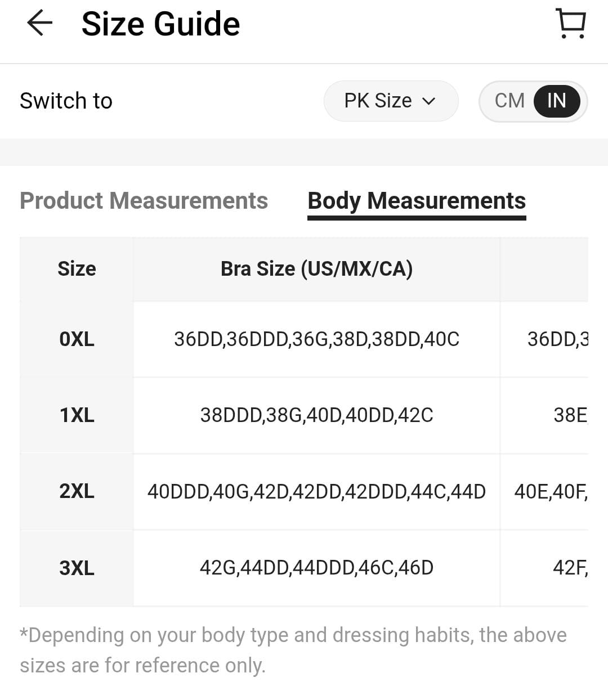This screenshot has height=700, width=608.
Task: Open the shopping cart icon
Action: 571,24
